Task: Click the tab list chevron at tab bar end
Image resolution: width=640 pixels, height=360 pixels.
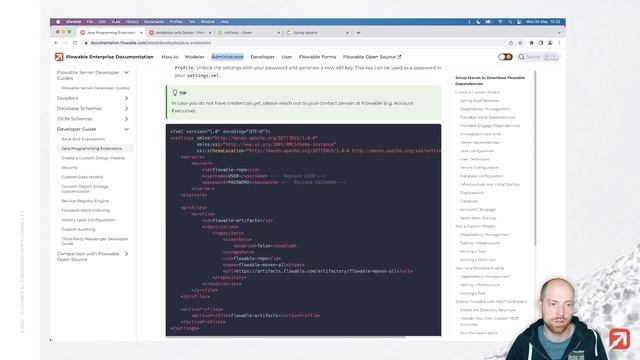Action: click(559, 32)
